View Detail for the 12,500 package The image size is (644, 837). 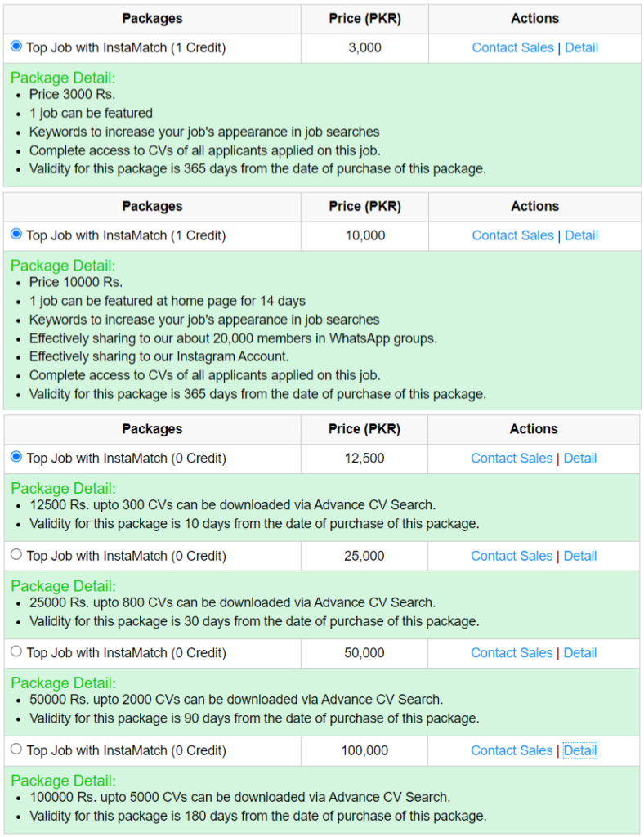580,458
